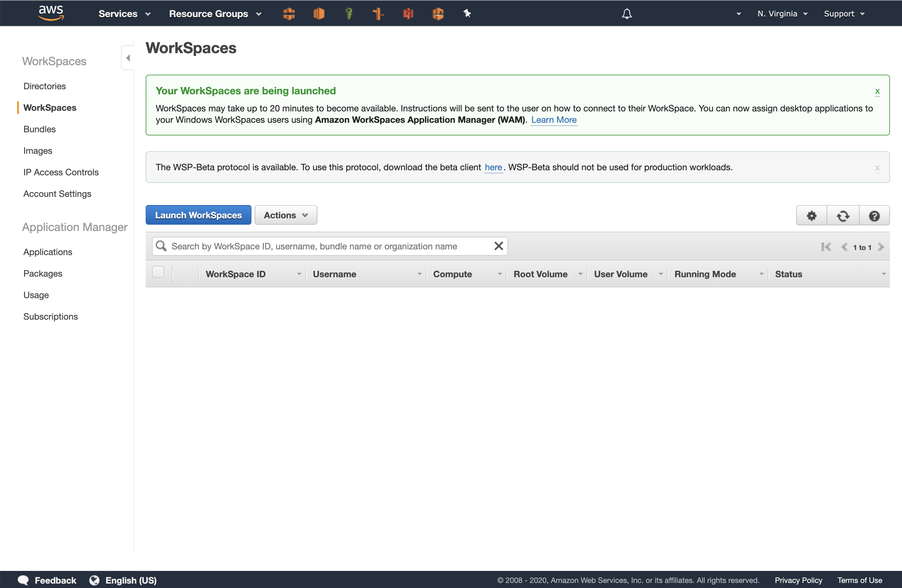
Task: Open the Terms of Use link
Action: 860,580
